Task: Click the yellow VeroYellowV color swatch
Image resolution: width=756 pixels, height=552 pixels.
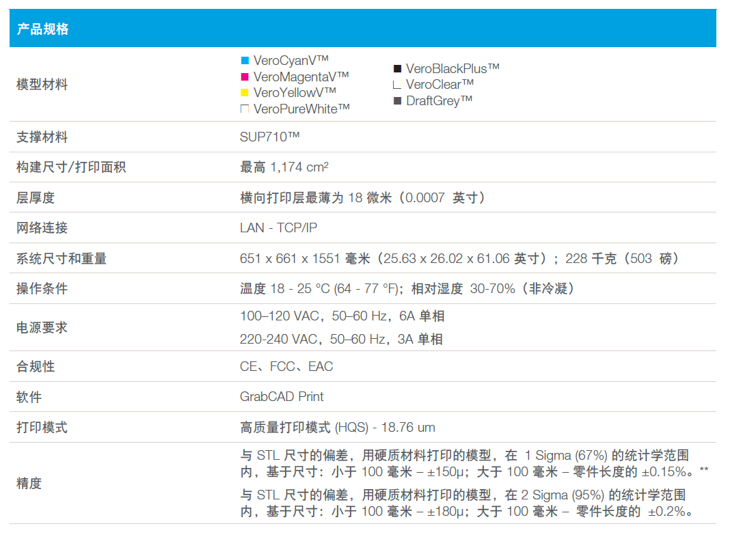Action: click(245, 92)
